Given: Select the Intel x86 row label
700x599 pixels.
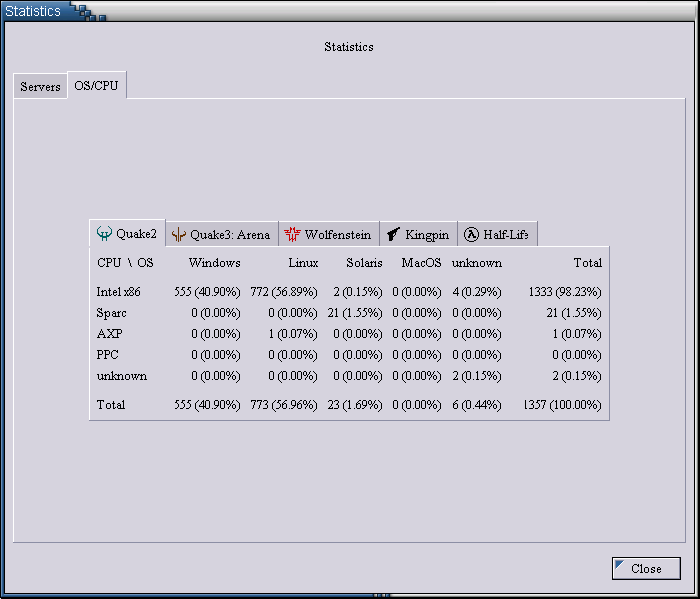Looking at the screenshot, I should click(118, 292).
